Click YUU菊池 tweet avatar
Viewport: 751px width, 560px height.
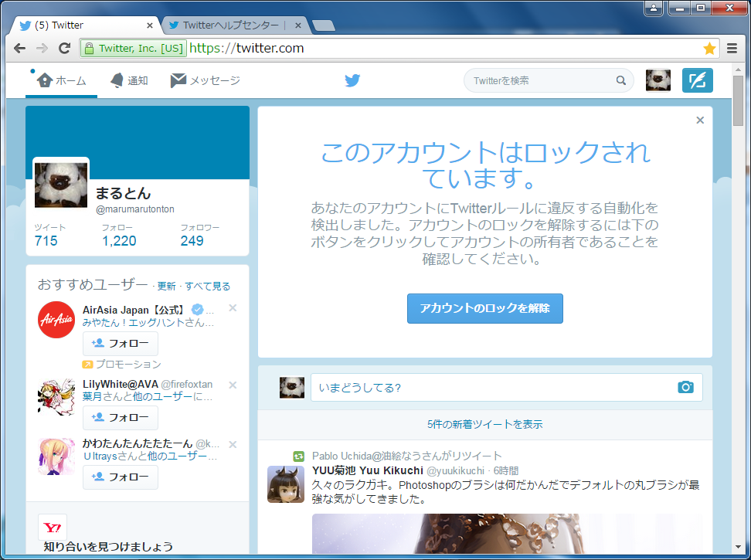pyautogui.click(x=285, y=484)
